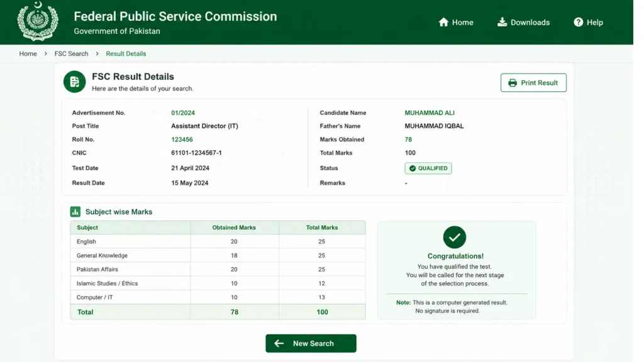Screen dimensions: 644x362
Task: Select test date 21 April 2024
Action: click(190, 168)
